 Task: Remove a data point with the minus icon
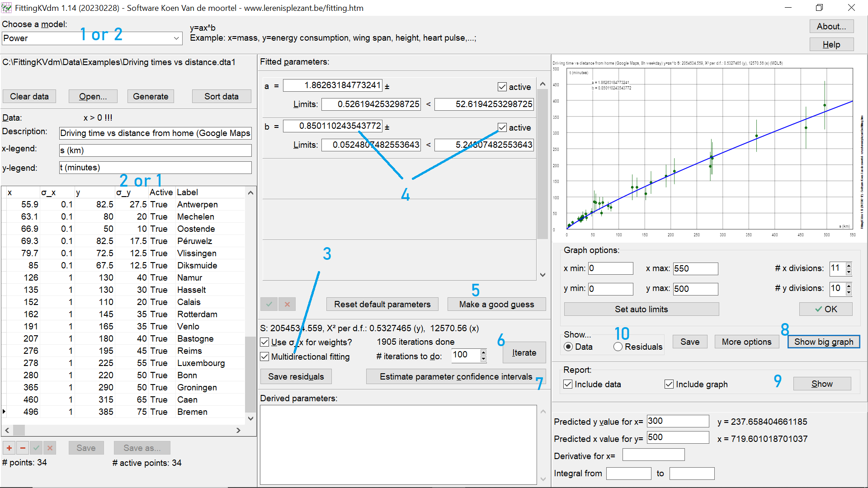23,448
